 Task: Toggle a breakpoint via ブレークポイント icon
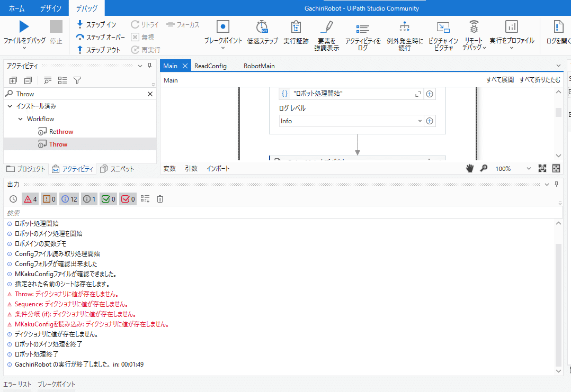pos(223,27)
